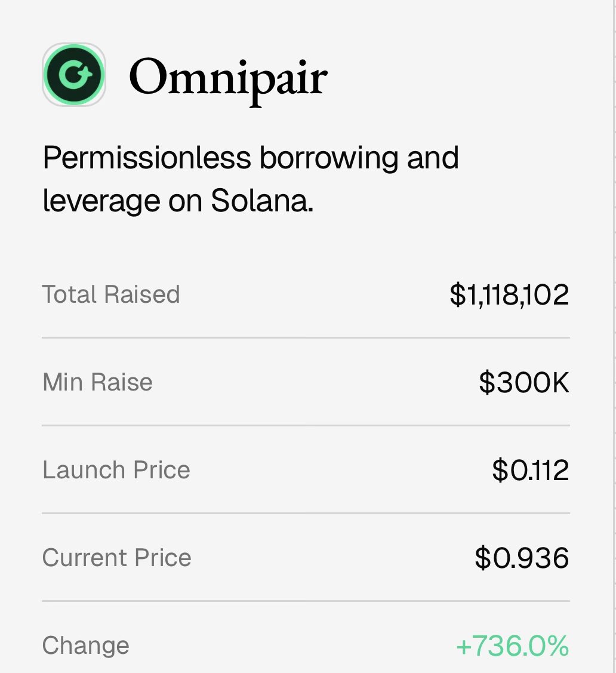Click the Total Raised label

(x=111, y=294)
